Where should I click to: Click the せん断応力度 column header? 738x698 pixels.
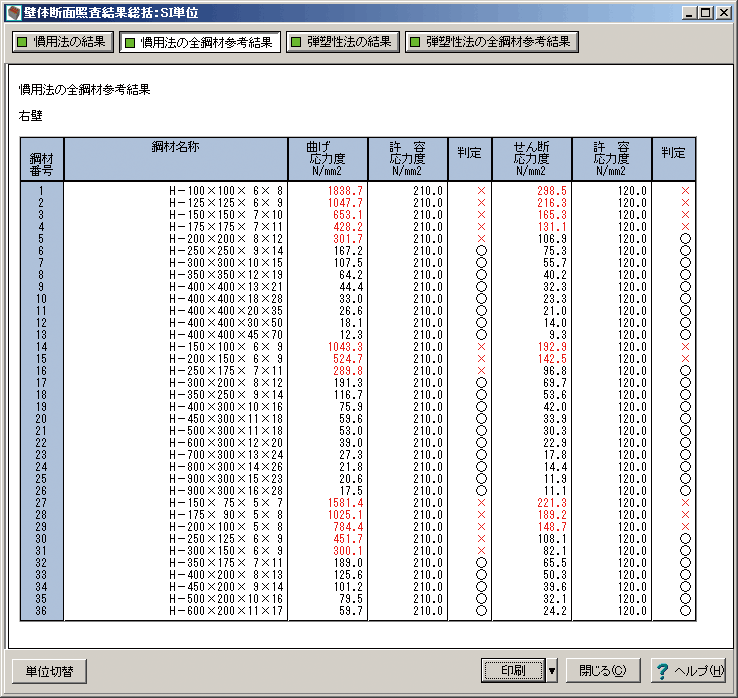[531, 159]
